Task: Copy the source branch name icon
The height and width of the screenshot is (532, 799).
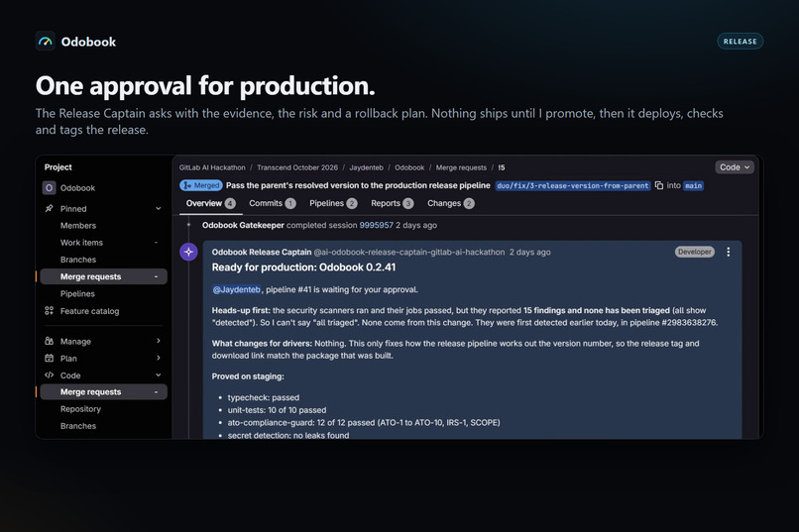Action: coord(659,185)
